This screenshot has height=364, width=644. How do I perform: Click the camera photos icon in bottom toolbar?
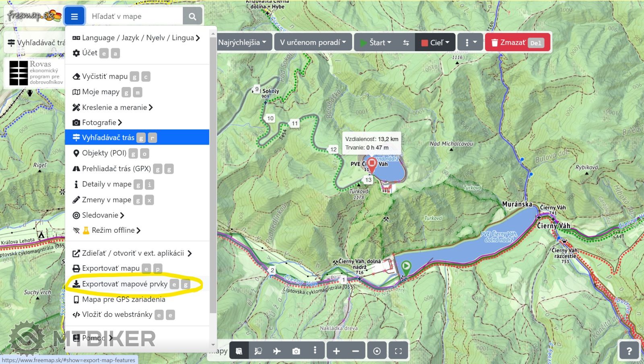coord(296,351)
